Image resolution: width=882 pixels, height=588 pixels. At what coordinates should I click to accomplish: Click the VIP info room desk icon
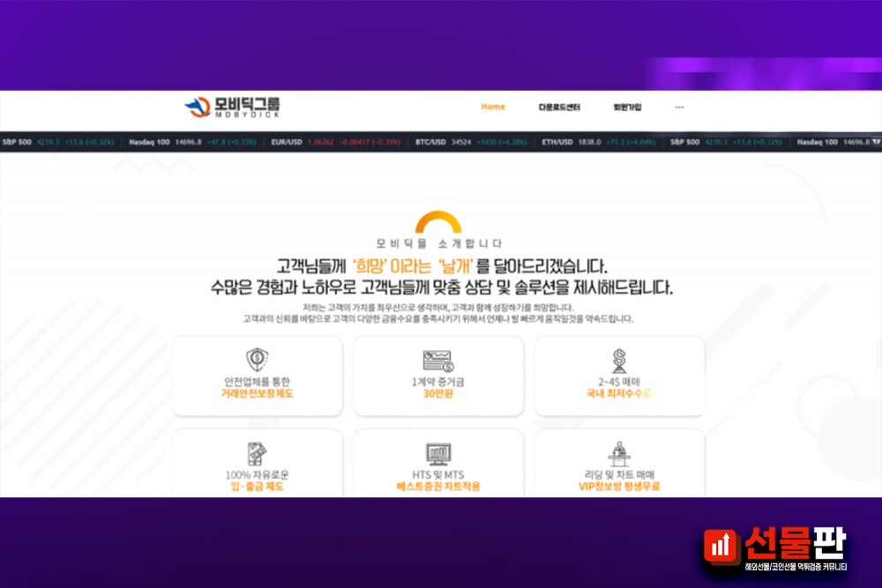618,453
